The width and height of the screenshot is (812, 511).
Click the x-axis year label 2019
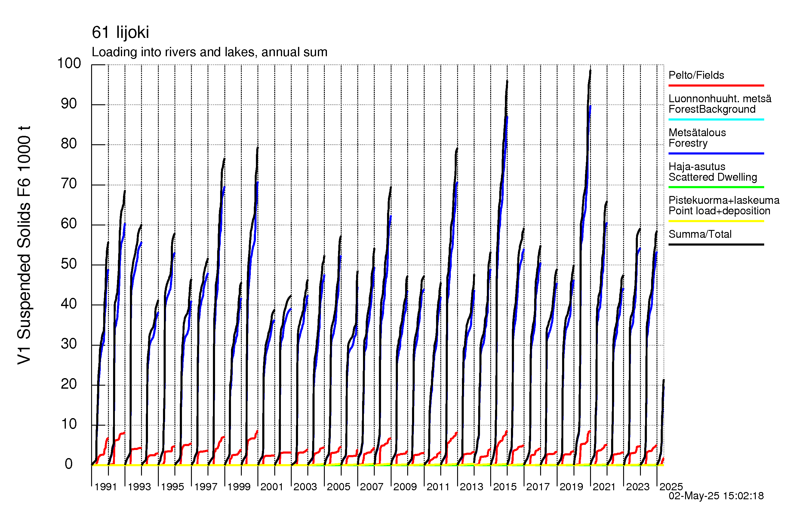(x=571, y=487)
